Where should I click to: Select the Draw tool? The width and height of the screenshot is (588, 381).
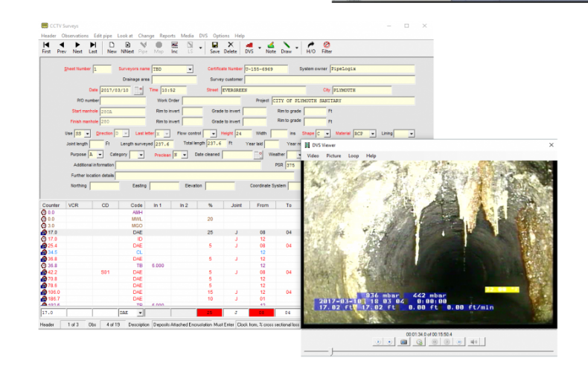click(286, 48)
